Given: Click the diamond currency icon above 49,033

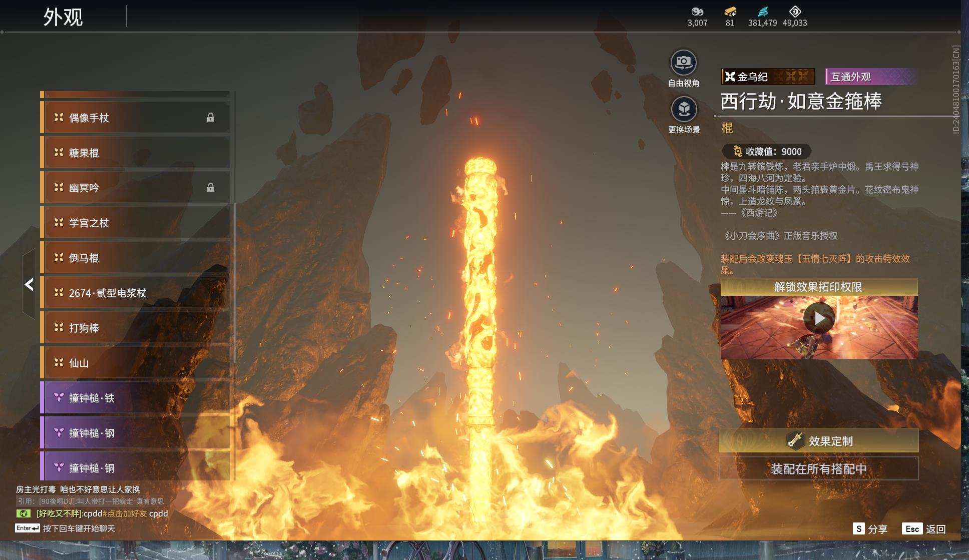Looking at the screenshot, I should (795, 12).
